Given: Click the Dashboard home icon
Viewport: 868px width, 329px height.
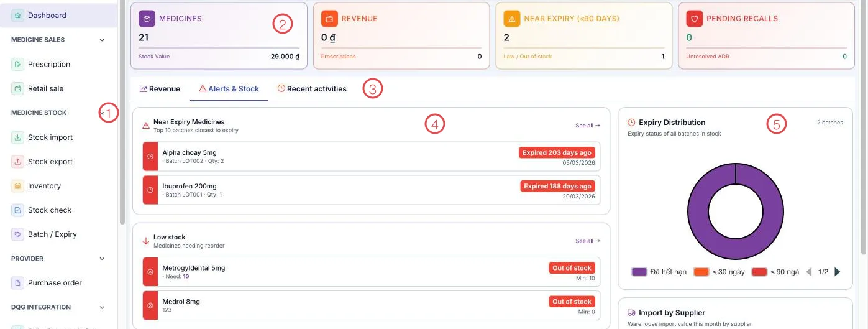Looking at the screenshot, I should [x=18, y=16].
